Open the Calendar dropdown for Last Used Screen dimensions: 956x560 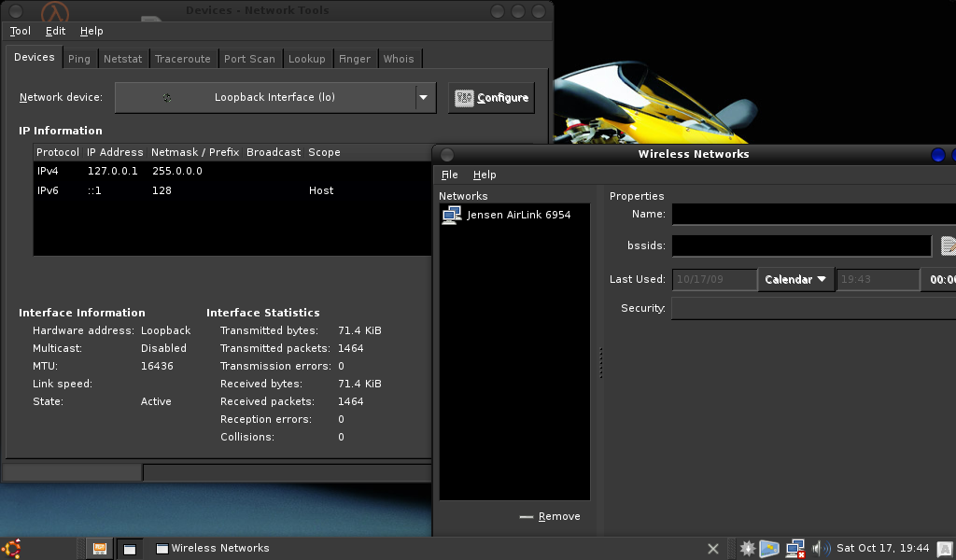click(x=795, y=279)
